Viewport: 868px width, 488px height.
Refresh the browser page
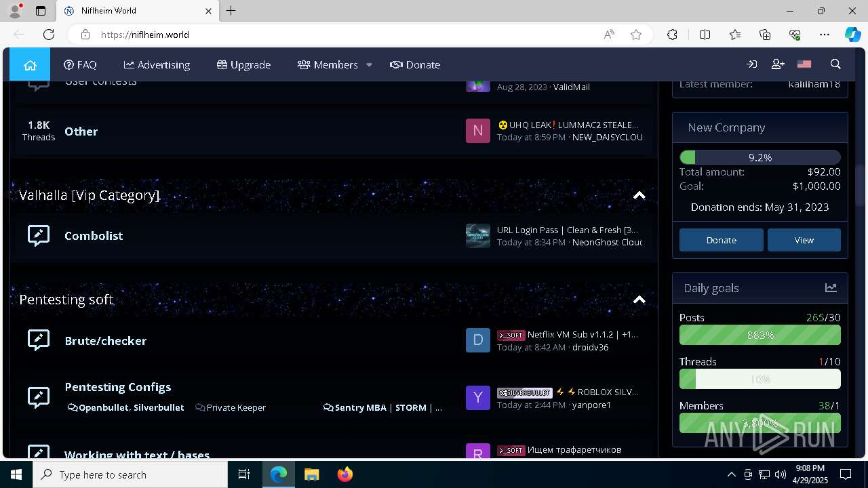click(49, 35)
